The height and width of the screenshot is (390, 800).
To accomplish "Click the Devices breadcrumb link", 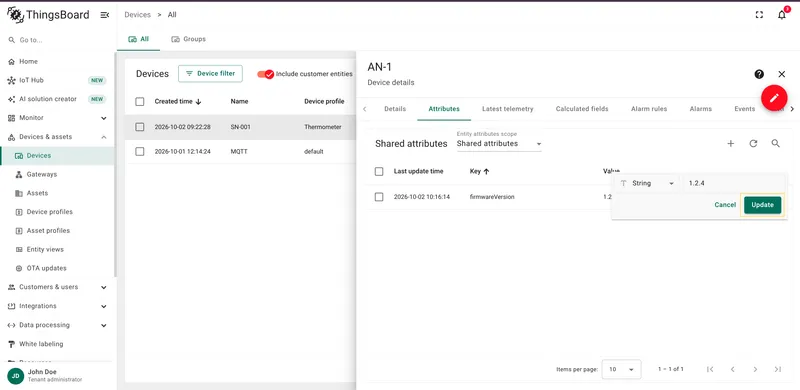I will click(x=138, y=15).
